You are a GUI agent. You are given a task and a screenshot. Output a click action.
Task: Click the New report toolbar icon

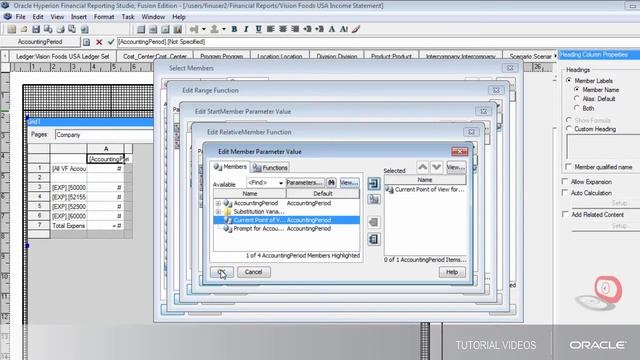[11, 29]
